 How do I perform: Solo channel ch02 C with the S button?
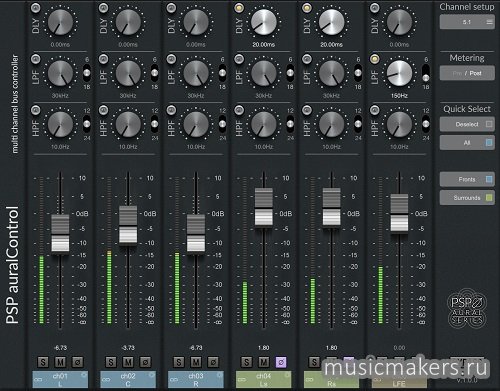click(111, 362)
